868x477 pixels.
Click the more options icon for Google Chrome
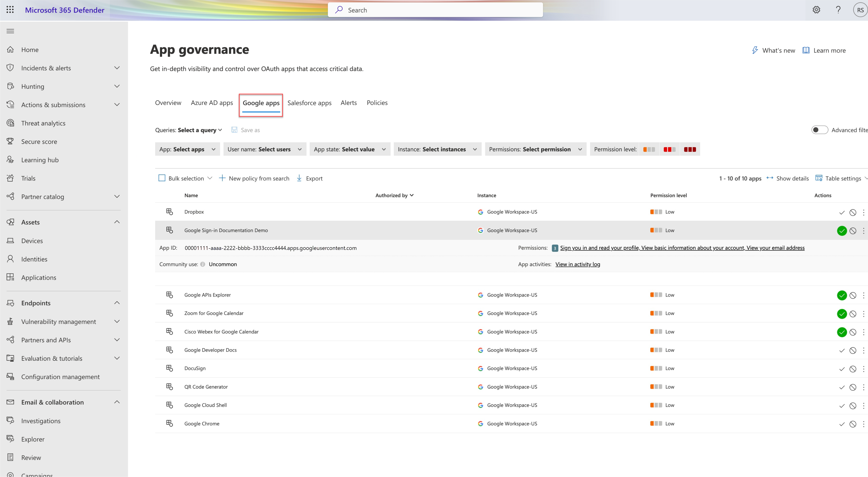click(863, 423)
